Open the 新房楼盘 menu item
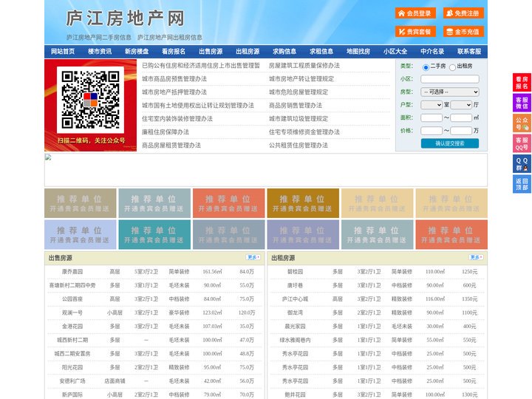Viewport: 532px width, 399px height. 137,52
